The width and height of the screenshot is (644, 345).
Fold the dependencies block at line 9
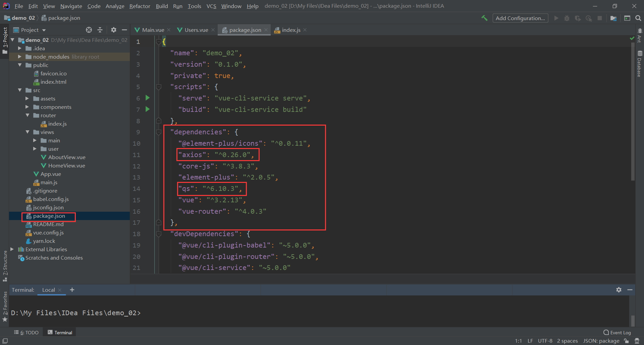pos(159,132)
